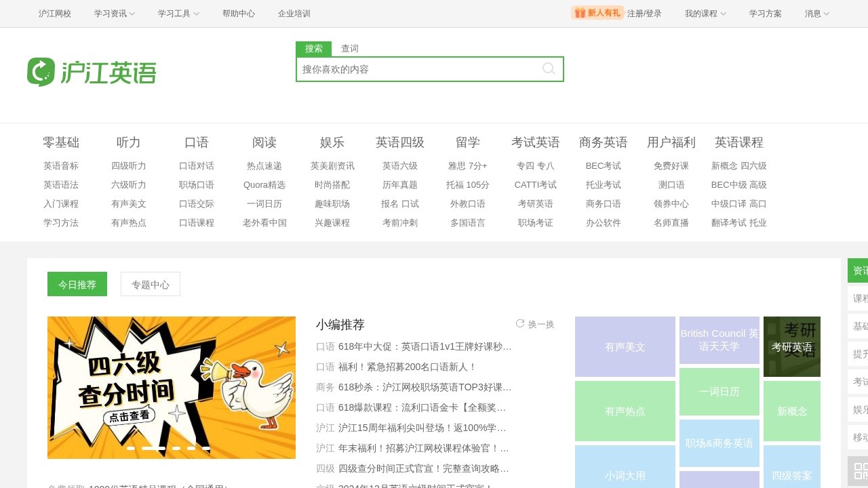868x488 pixels.
Task: Expand the 学习工具 dropdown
Action: click(x=178, y=14)
